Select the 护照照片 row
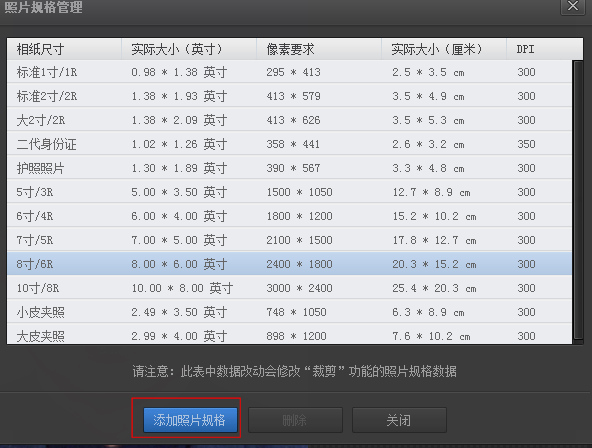The image size is (592, 448). [x=289, y=168]
